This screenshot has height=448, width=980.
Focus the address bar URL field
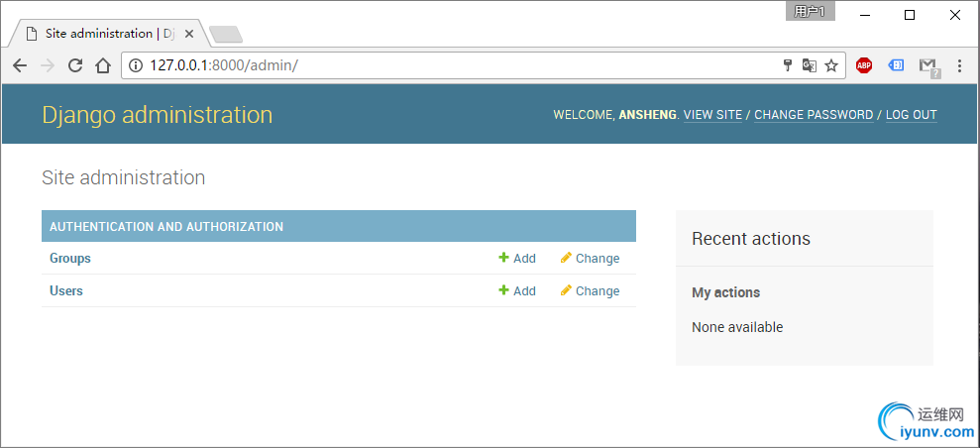coord(446,65)
